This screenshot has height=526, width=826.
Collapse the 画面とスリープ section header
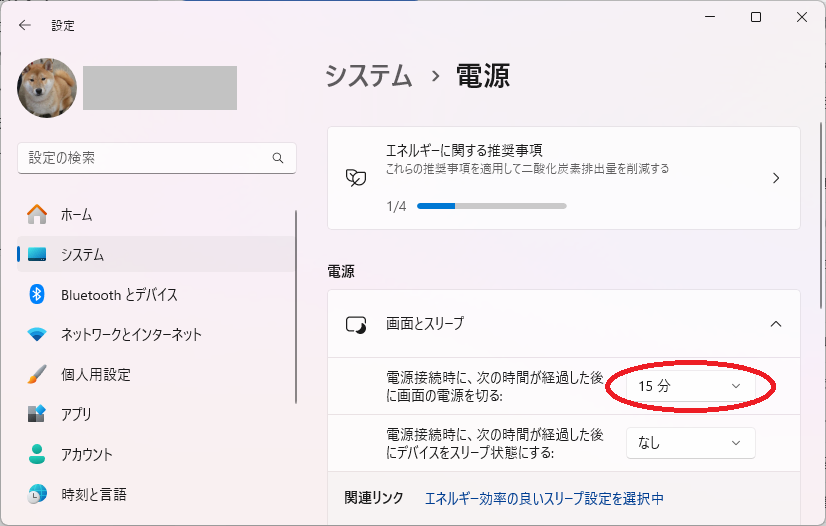click(564, 324)
